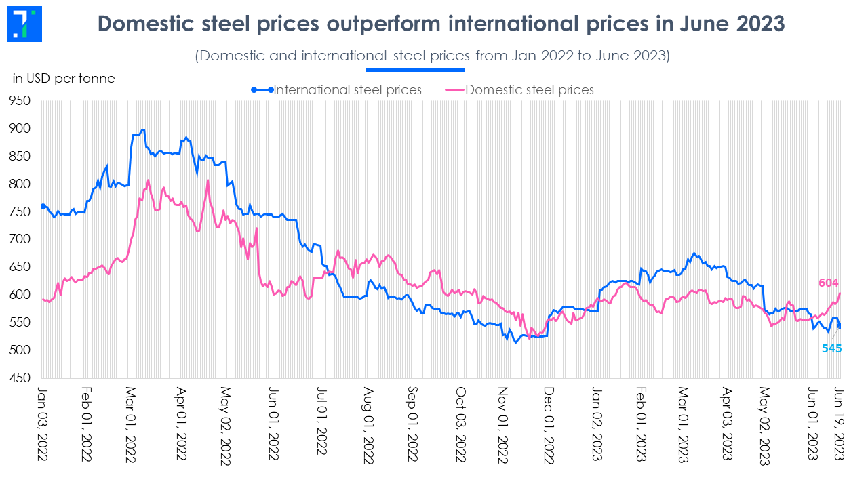Click the 700 value on the y-axis
Image resolution: width=868 pixels, height=488 pixels.
[20, 239]
